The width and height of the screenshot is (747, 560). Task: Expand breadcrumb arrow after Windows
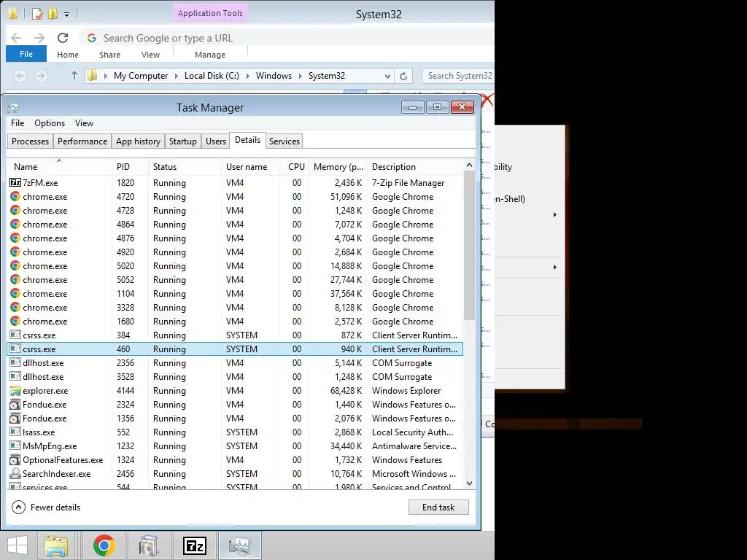pos(300,76)
